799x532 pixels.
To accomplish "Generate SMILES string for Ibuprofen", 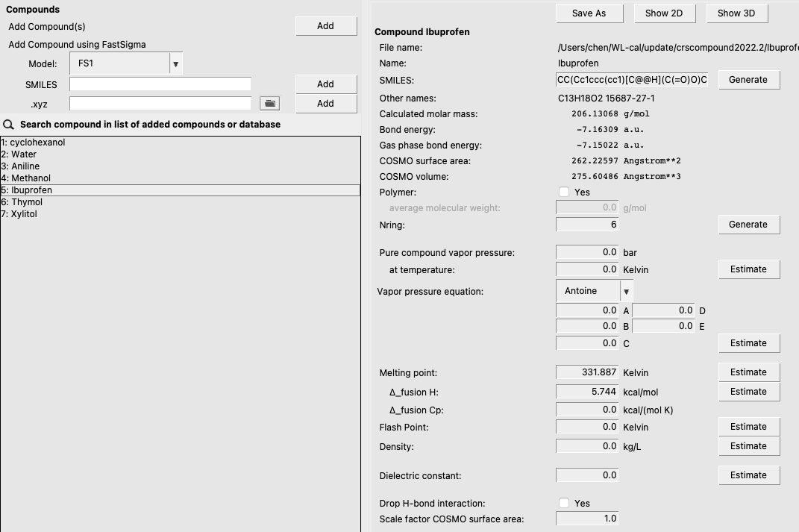I will 748,80.
